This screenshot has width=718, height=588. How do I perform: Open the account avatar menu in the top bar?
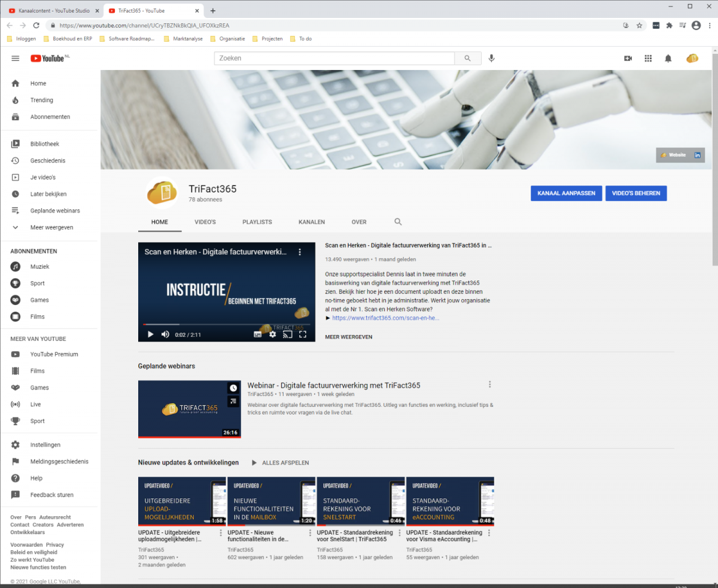pos(692,58)
